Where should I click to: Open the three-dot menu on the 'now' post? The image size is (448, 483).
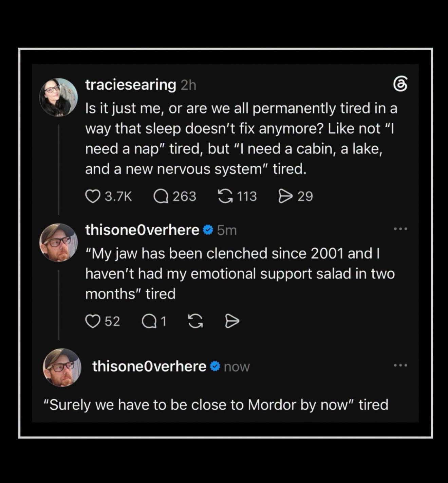coord(400,365)
